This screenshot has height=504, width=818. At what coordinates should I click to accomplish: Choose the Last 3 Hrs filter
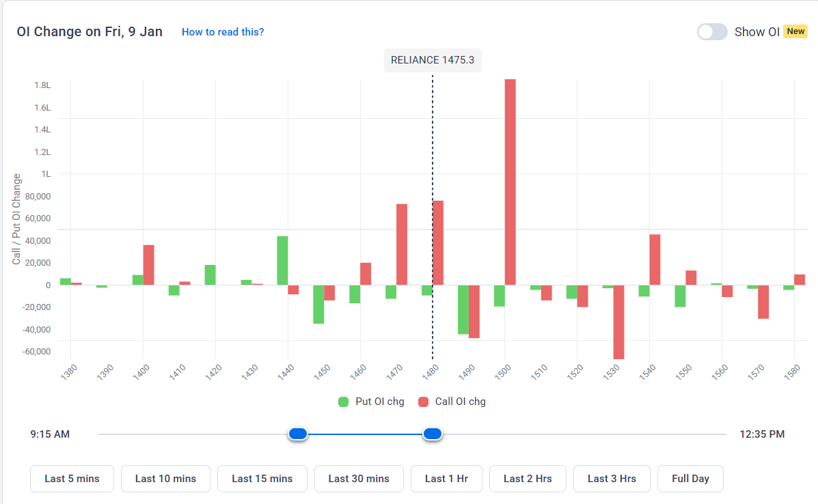(x=612, y=479)
